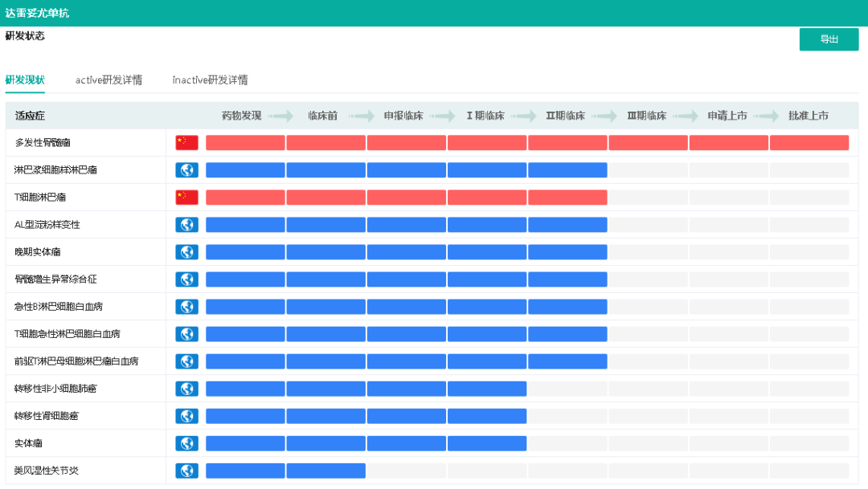Click the 多发性骨髓瘤 indication name
Screen dimensions: 868x489
(43, 143)
